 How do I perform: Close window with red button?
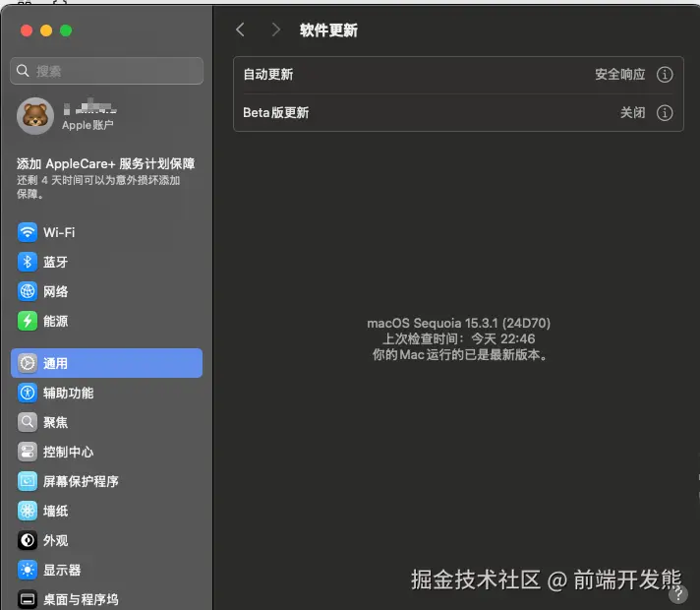[27, 30]
